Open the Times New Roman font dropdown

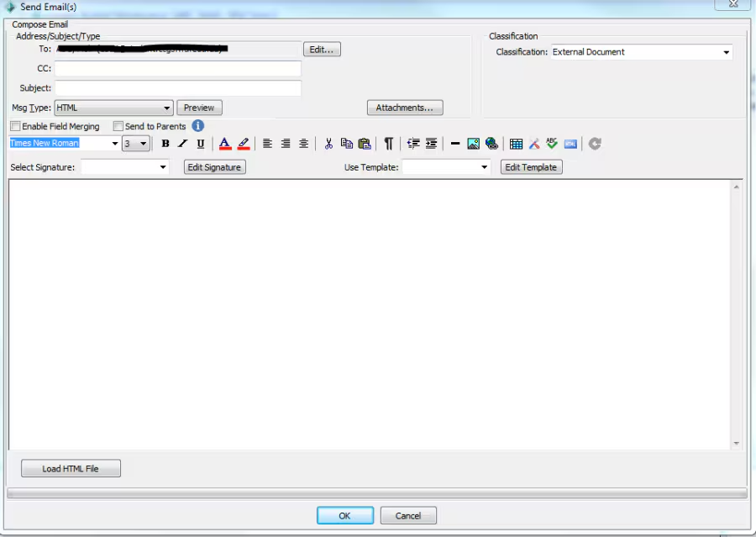[x=115, y=144]
